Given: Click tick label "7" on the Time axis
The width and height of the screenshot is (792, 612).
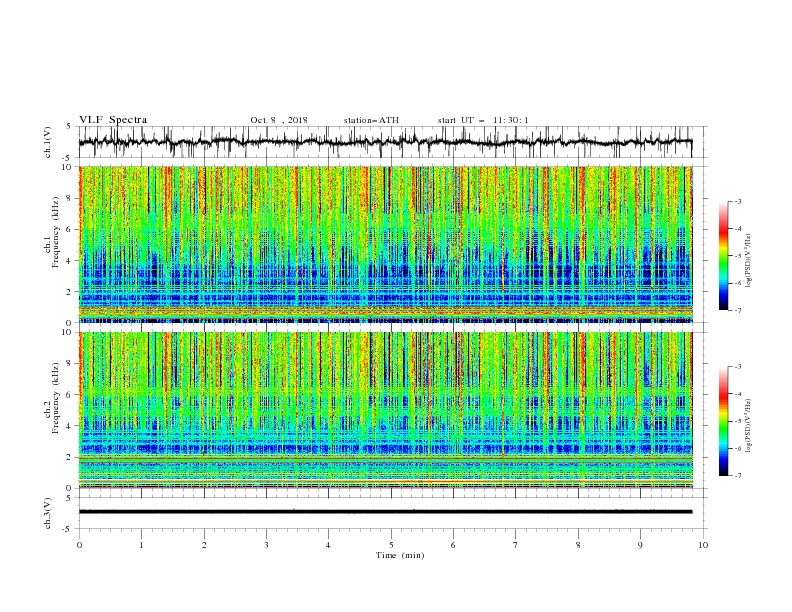Looking at the screenshot, I should tap(516, 545).
